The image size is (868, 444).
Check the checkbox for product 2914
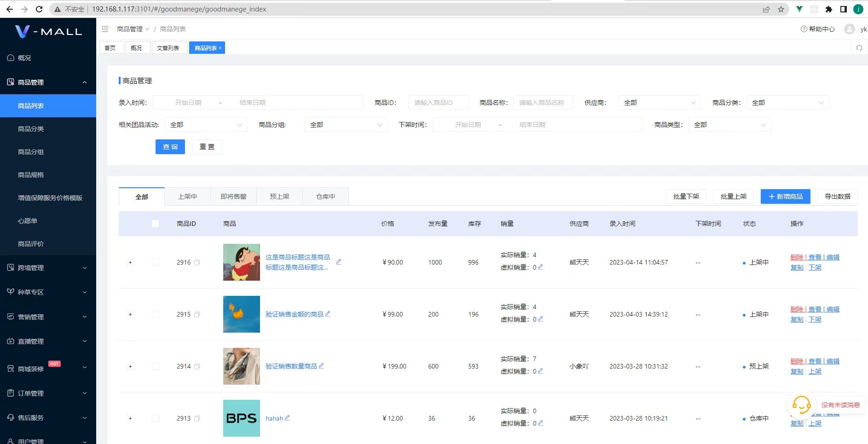click(x=156, y=366)
